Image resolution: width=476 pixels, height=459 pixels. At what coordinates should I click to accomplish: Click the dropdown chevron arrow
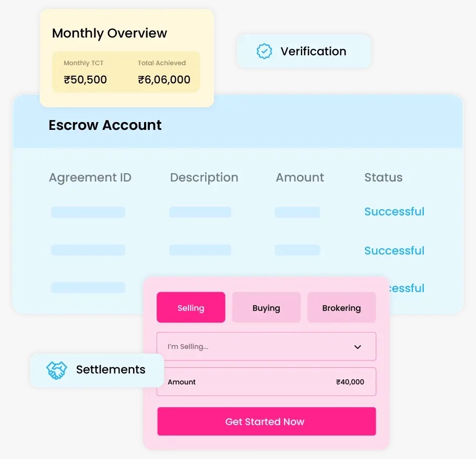(x=358, y=347)
